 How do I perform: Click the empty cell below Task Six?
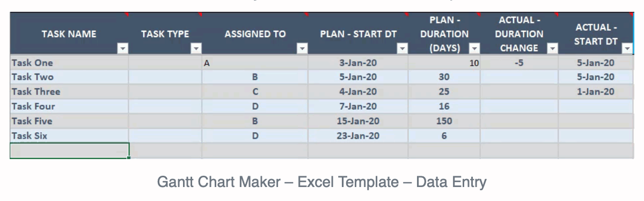69,150
